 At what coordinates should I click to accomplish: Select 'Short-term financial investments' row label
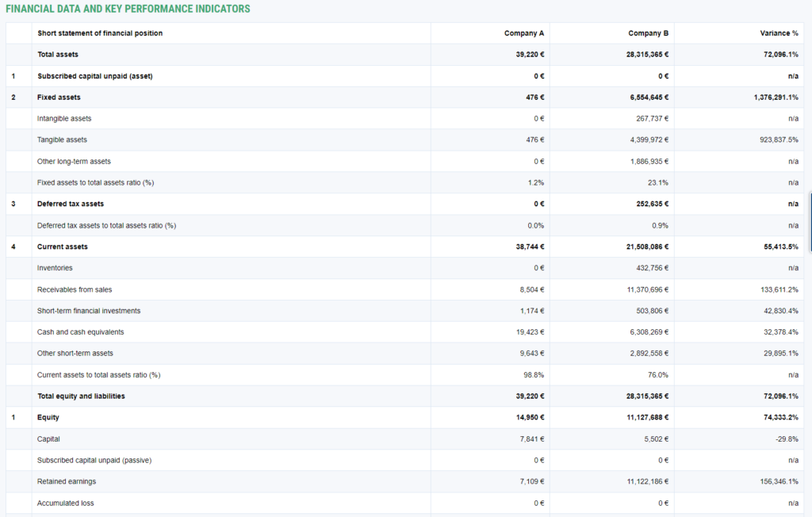pyautogui.click(x=89, y=312)
